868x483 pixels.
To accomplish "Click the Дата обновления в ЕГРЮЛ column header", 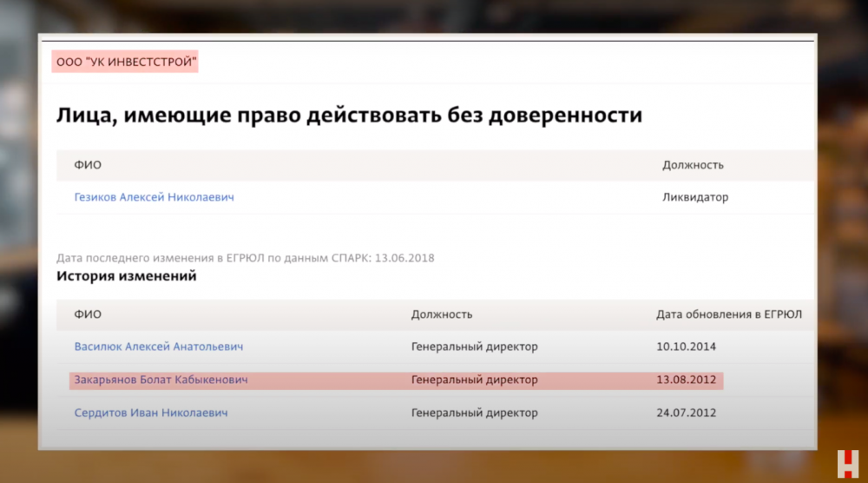I will 729,314.
